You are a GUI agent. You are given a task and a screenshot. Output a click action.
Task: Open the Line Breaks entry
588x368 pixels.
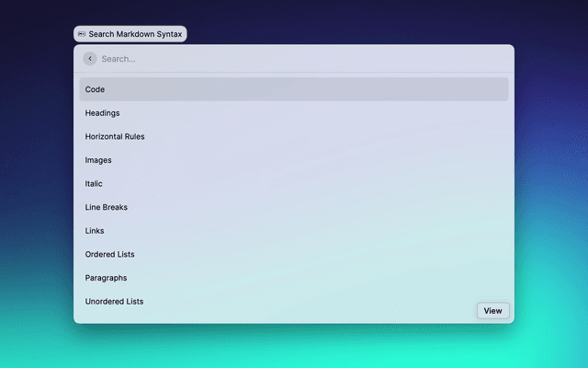(x=107, y=207)
